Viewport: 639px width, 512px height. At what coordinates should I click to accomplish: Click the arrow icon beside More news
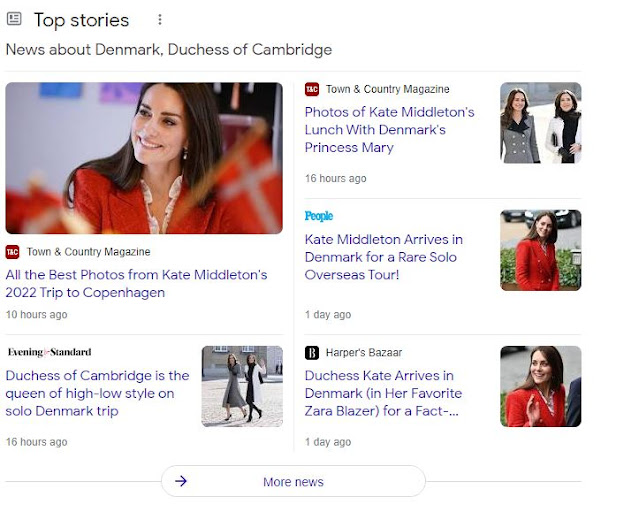point(181,481)
